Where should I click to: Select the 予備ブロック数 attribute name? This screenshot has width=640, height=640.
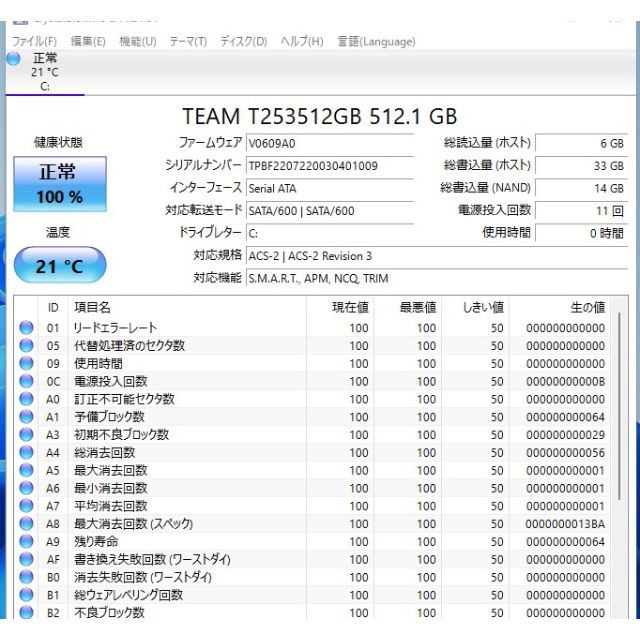[109, 417]
